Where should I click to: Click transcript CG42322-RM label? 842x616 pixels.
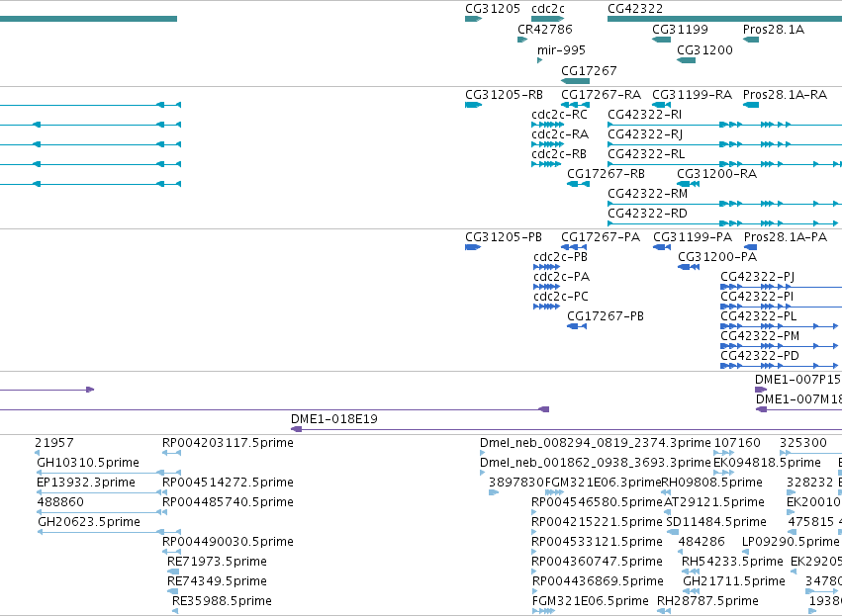point(647,193)
